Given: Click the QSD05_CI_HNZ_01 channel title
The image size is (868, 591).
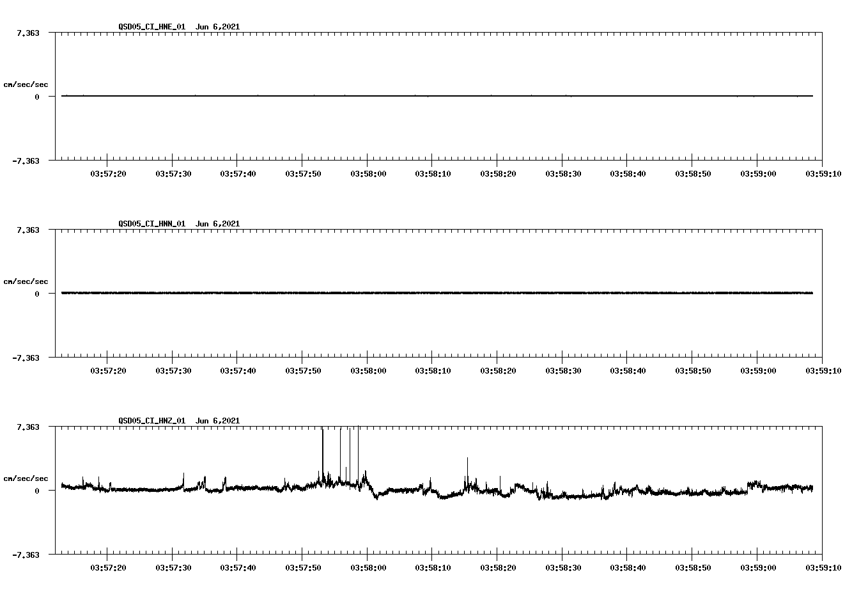Looking at the screenshot, I should (x=152, y=421).
